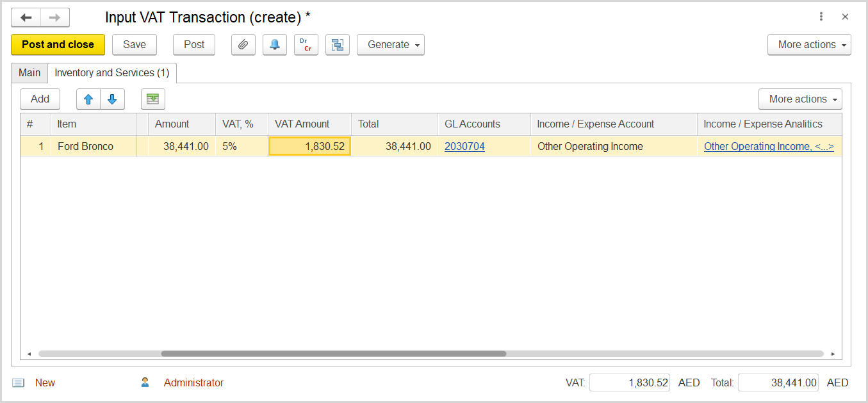This screenshot has height=403, width=868.
Task: Click the GL Accounts column header
Action: point(484,124)
